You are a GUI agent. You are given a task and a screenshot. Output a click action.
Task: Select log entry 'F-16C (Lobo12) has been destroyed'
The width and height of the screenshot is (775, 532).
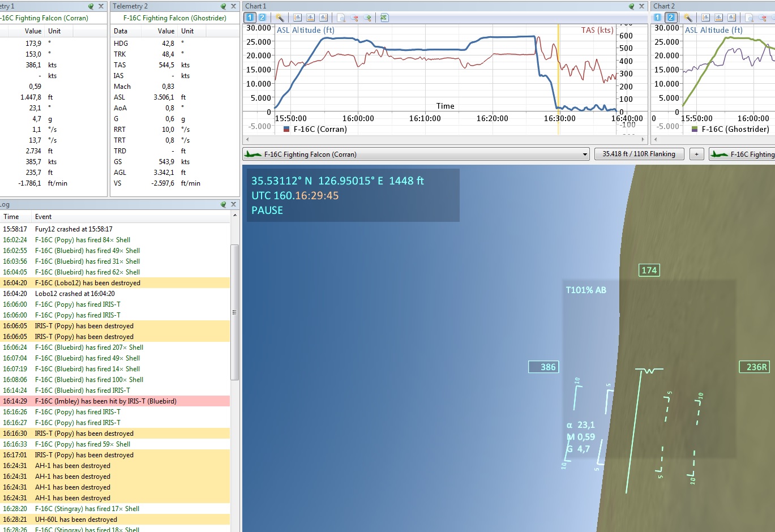coord(115,283)
